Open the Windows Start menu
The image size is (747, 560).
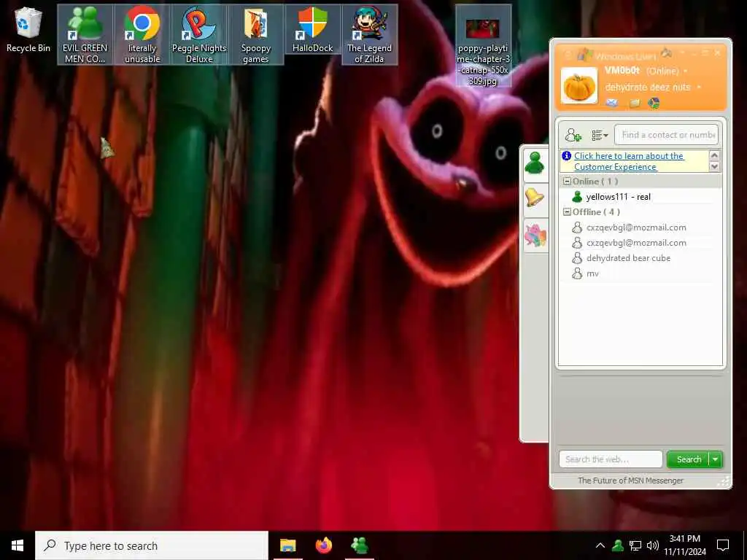coord(18,545)
